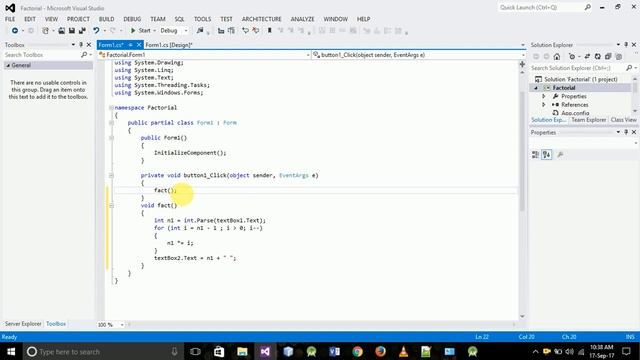Open the BUILD menu
This screenshot has width=640, height=360.
(x=107, y=19)
